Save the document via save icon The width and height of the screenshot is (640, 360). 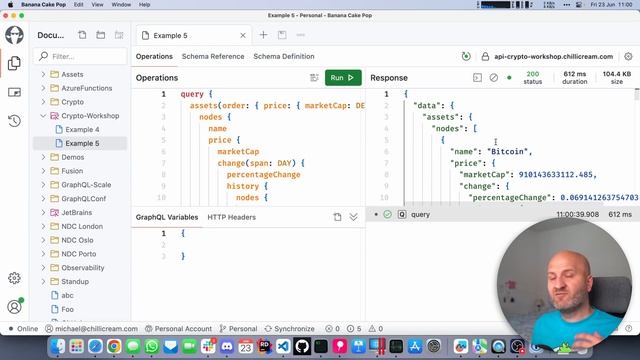pyautogui.click(x=282, y=35)
